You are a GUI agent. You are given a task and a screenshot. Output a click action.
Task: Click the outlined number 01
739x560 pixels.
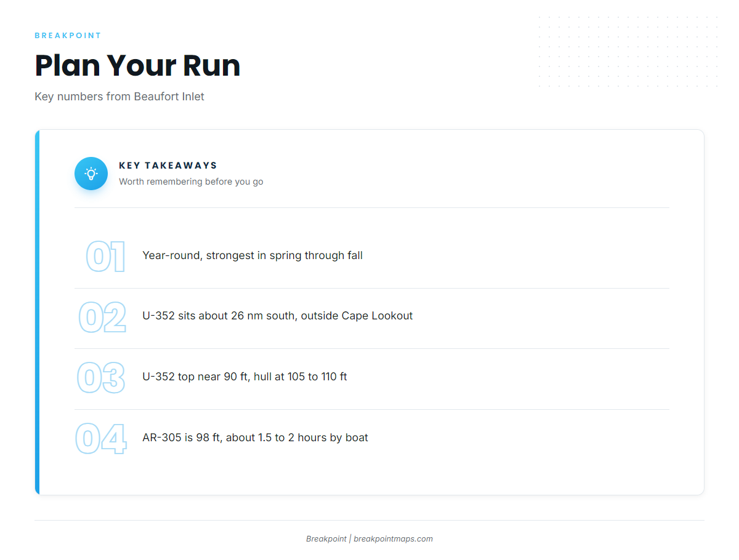(x=105, y=257)
